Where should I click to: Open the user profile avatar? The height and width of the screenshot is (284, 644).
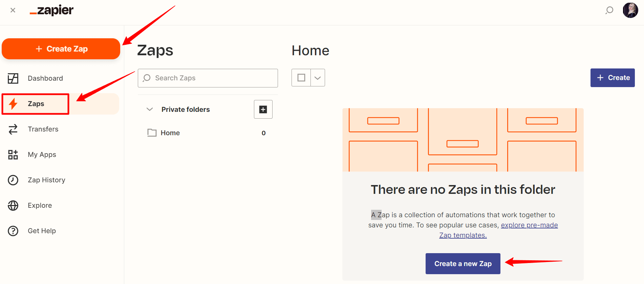[630, 10]
